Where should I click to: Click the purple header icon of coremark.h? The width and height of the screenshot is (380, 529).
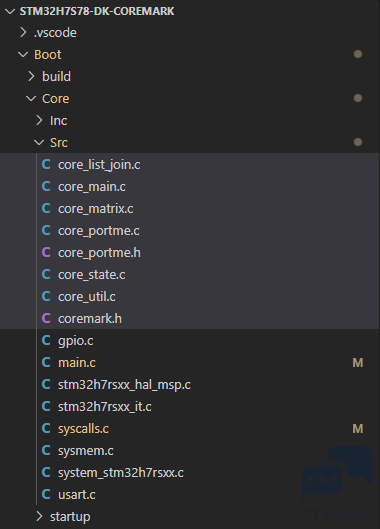pyautogui.click(x=46, y=318)
